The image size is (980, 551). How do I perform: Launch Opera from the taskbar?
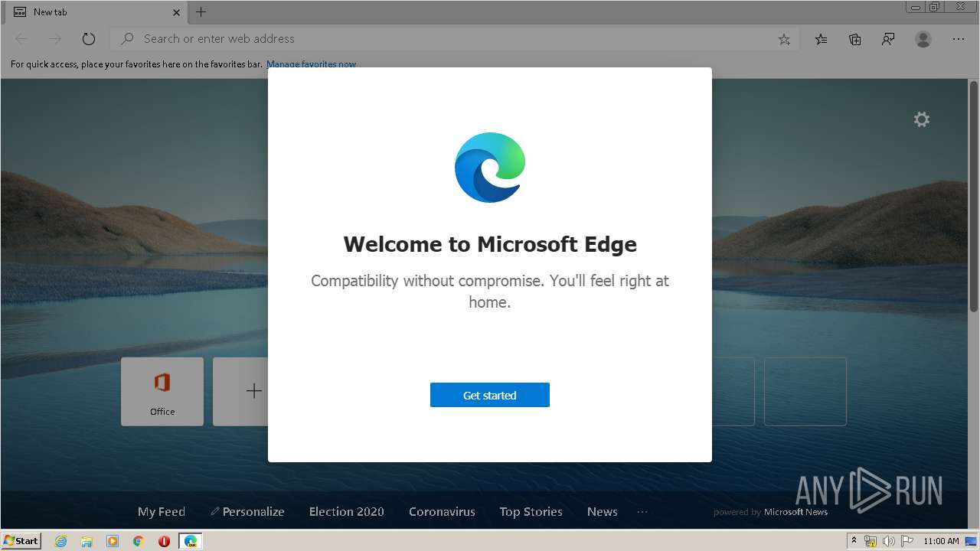pyautogui.click(x=164, y=541)
